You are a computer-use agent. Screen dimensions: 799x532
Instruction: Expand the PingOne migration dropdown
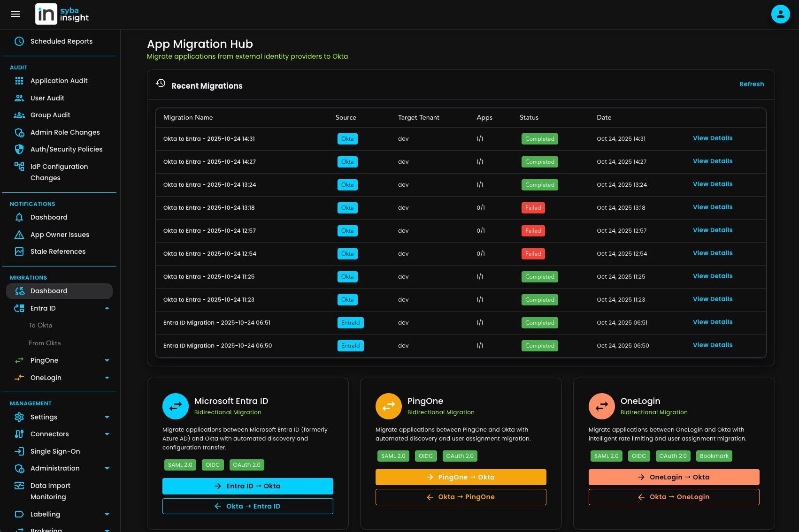107,360
